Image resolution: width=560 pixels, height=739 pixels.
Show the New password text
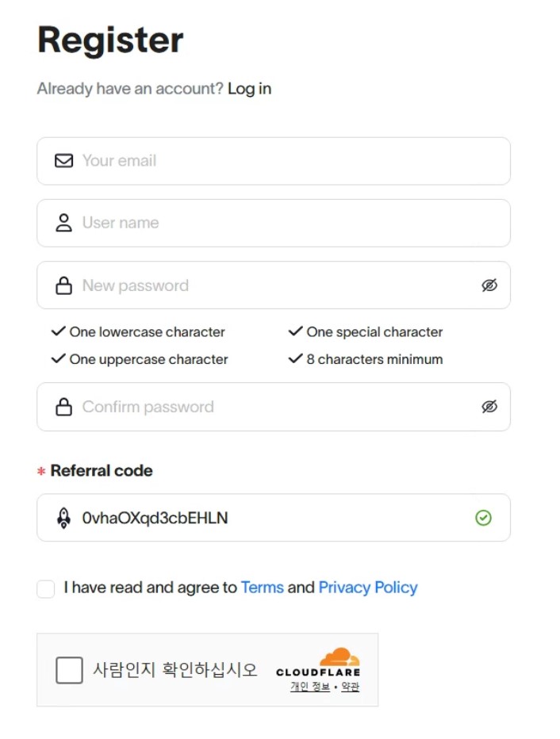coord(489,285)
